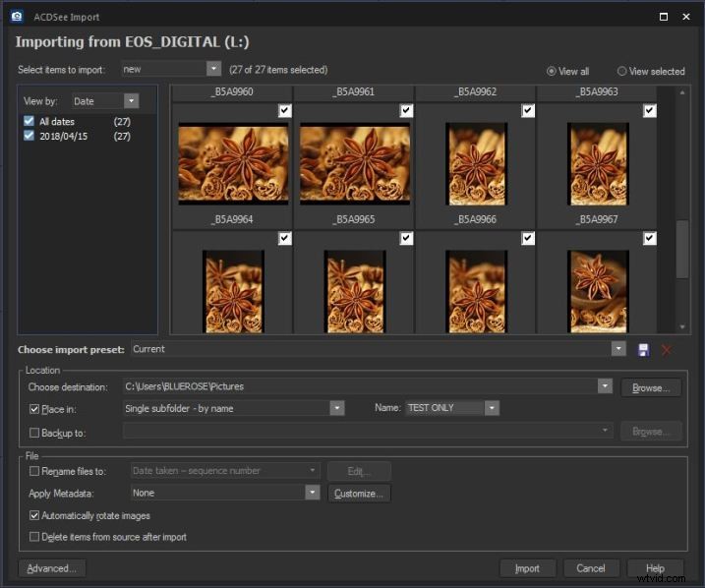Open the Date taken sequence number dropdown

(x=312, y=471)
